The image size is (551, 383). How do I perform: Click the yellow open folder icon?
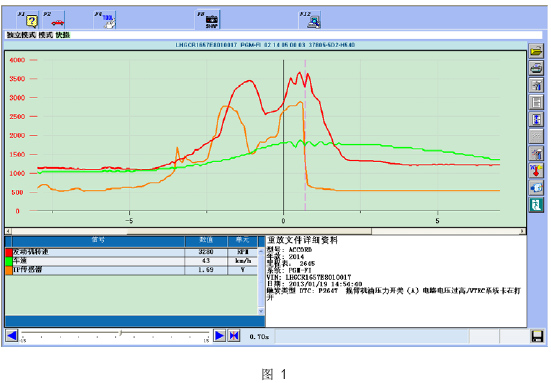[536, 51]
